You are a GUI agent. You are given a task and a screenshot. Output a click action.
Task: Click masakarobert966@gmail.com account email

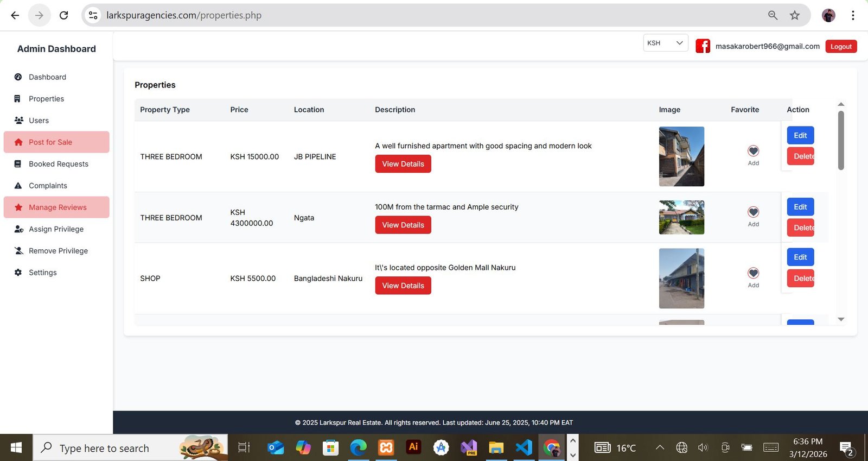tap(767, 46)
